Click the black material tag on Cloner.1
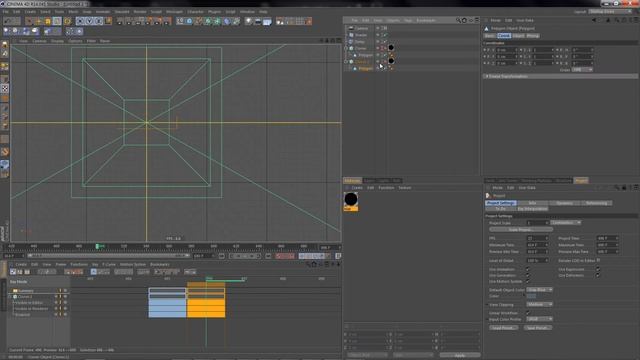Image resolution: width=640 pixels, height=360 pixels. 391,61
